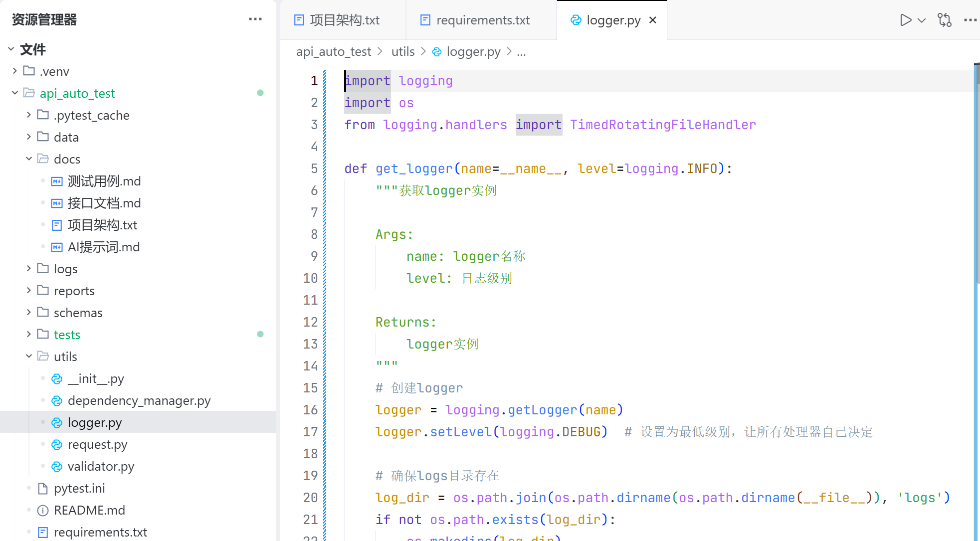Expand the .venv folder
This screenshot has height=541, width=980.
15,71
